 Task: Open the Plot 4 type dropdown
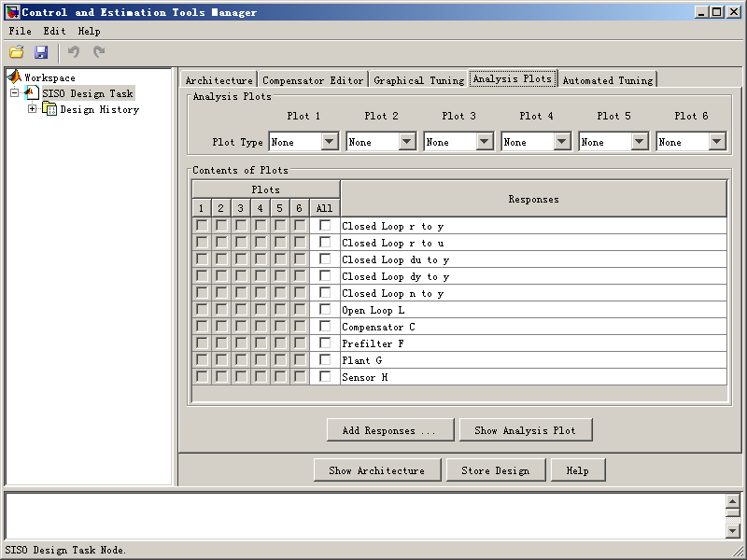[x=562, y=142]
